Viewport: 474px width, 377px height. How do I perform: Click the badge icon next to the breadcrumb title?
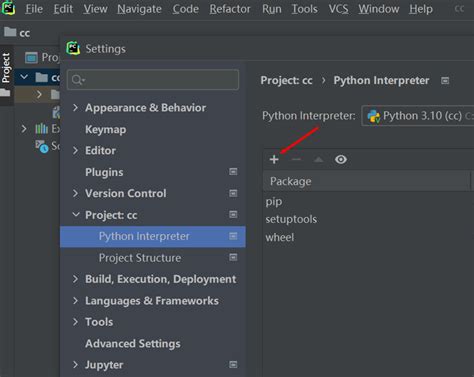[445, 81]
